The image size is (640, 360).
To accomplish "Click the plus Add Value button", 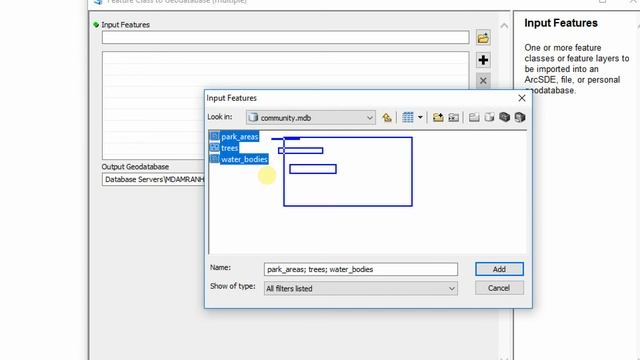I will tap(483, 60).
